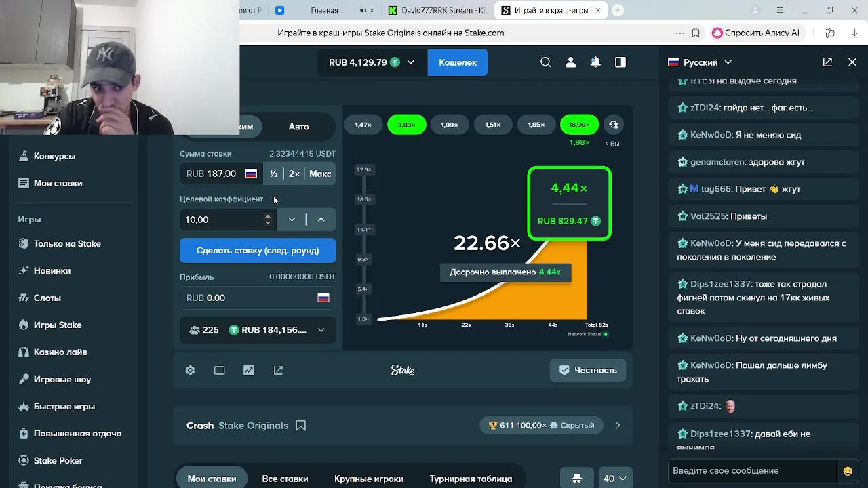This screenshot has width=868, height=488.
Task: Open browser page options (three dots)
Action: tap(680, 33)
